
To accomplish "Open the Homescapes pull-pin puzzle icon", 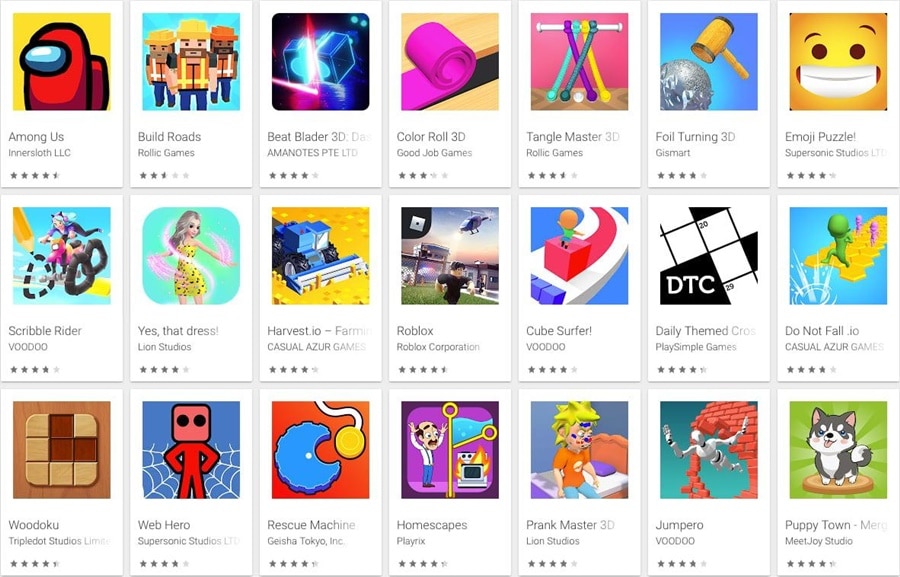I will tap(450, 450).
